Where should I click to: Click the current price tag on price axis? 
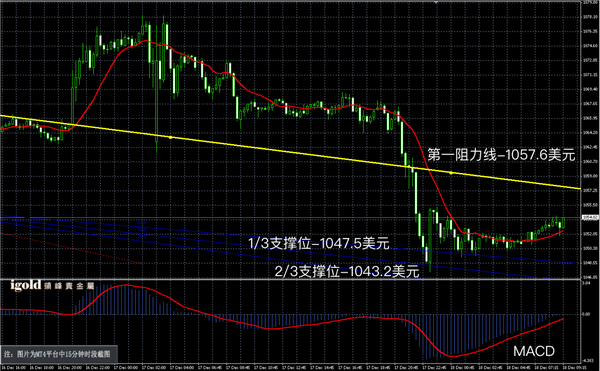click(590, 218)
